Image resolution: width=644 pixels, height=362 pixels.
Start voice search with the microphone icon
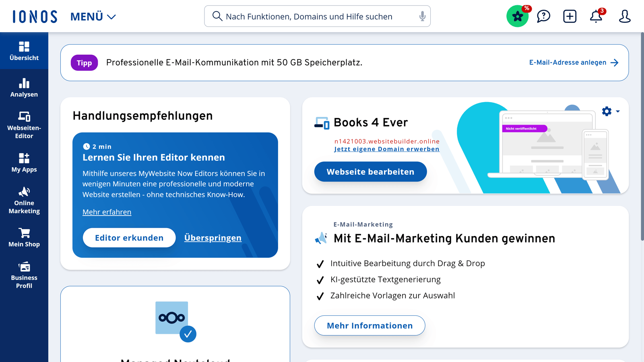point(422,16)
